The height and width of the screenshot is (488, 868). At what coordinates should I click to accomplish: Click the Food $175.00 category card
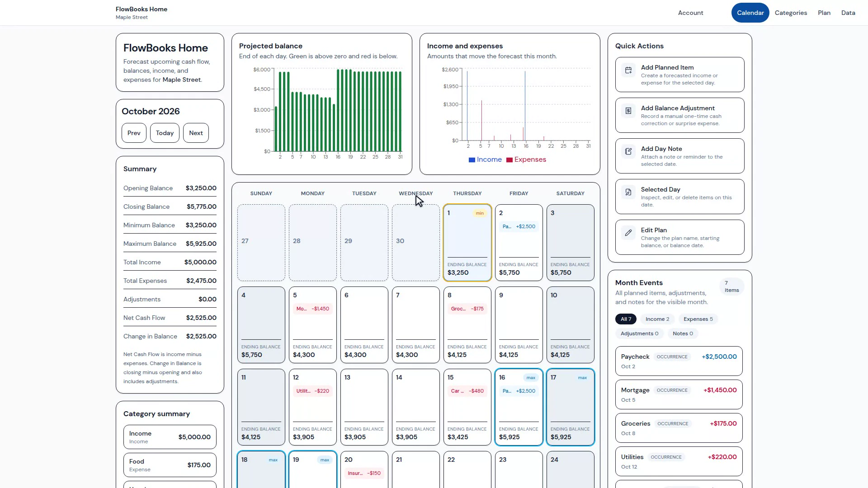click(x=170, y=465)
